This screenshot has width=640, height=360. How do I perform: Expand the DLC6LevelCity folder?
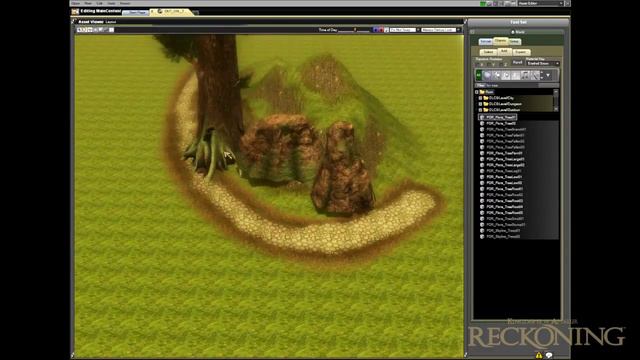pyautogui.click(x=480, y=98)
